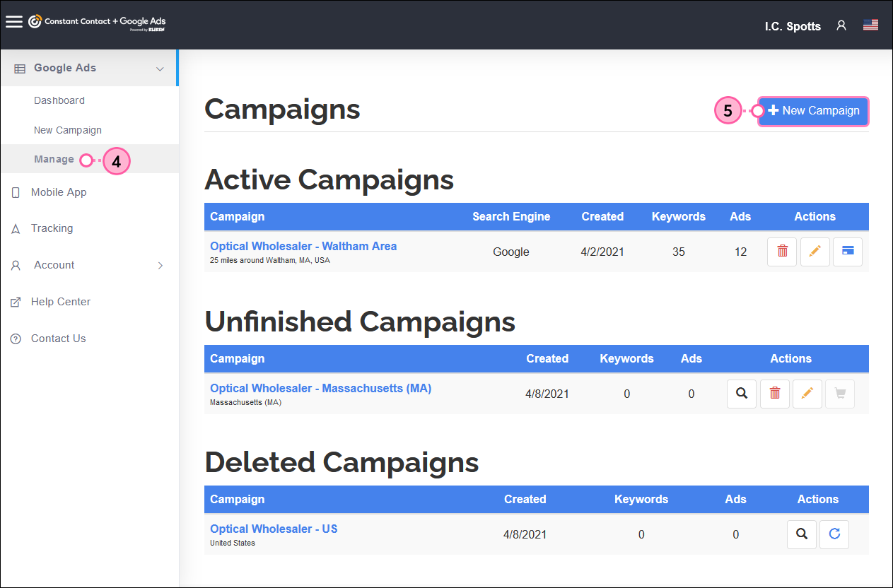Click the Contact Us question-mark icon
This screenshot has width=893, height=588.
(x=16, y=339)
